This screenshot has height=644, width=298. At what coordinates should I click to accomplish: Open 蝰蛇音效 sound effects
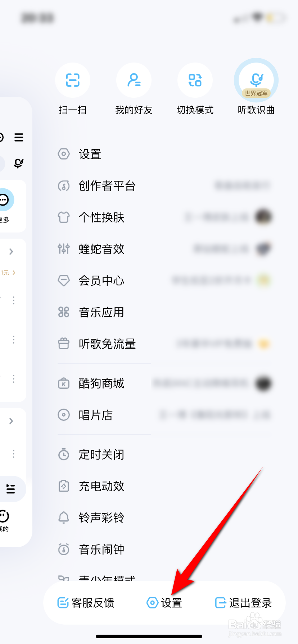tap(101, 249)
